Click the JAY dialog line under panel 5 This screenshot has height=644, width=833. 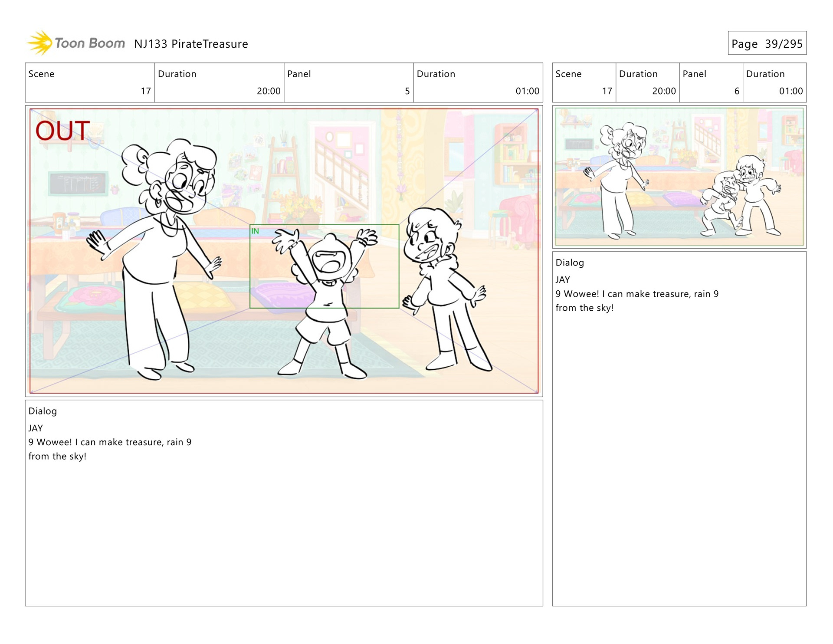(36, 428)
